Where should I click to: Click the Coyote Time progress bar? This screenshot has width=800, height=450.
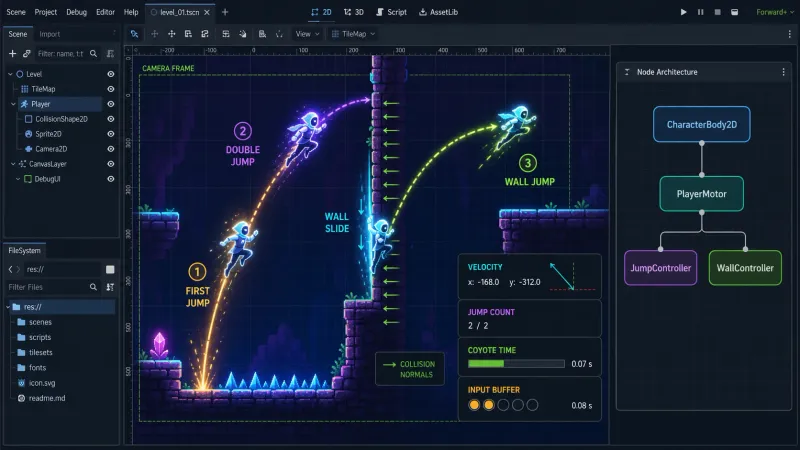pos(516,364)
